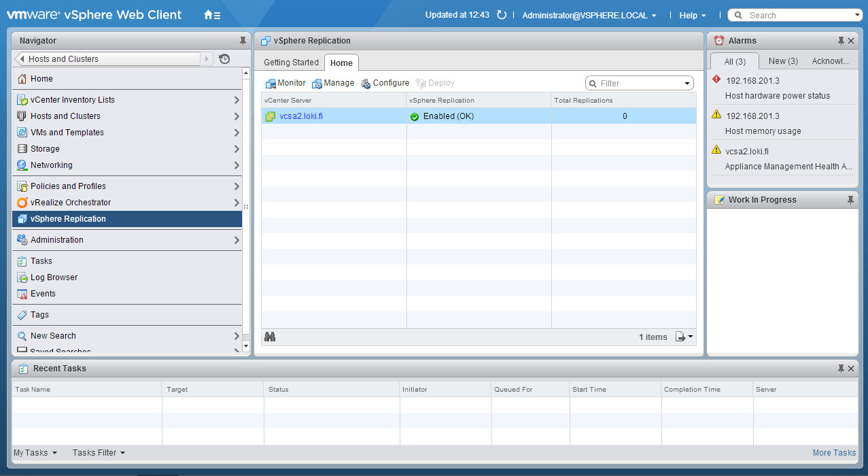This screenshot has height=476, width=868.
Task: Click the Storage datastore icon
Action: tap(22, 149)
